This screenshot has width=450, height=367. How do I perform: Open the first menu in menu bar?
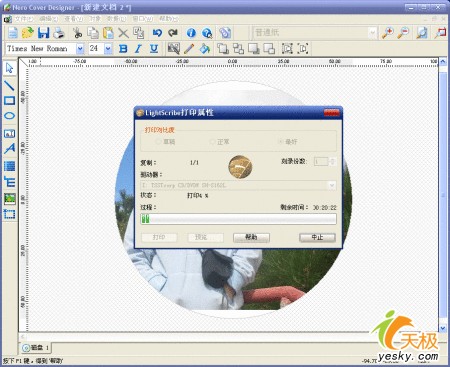coord(24,19)
